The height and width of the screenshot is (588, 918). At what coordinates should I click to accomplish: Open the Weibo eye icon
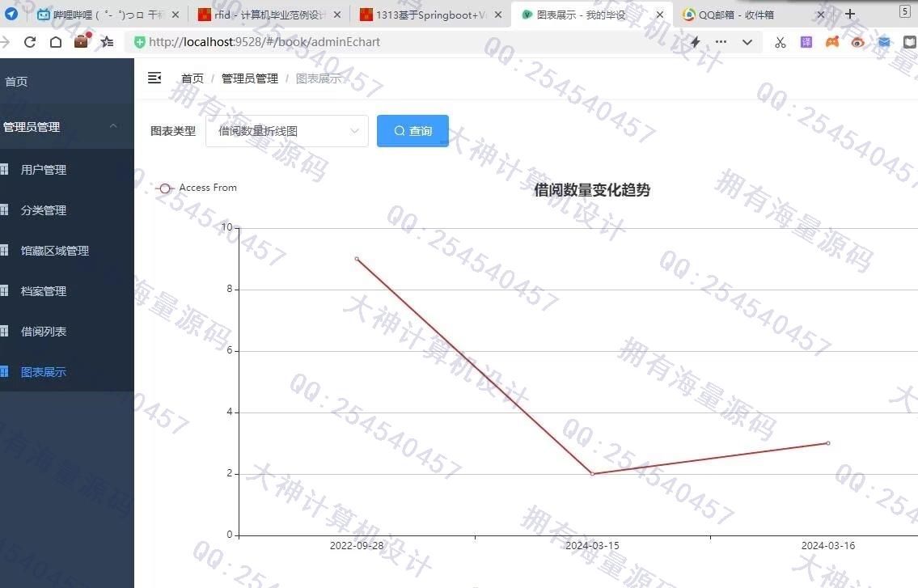pos(857,42)
